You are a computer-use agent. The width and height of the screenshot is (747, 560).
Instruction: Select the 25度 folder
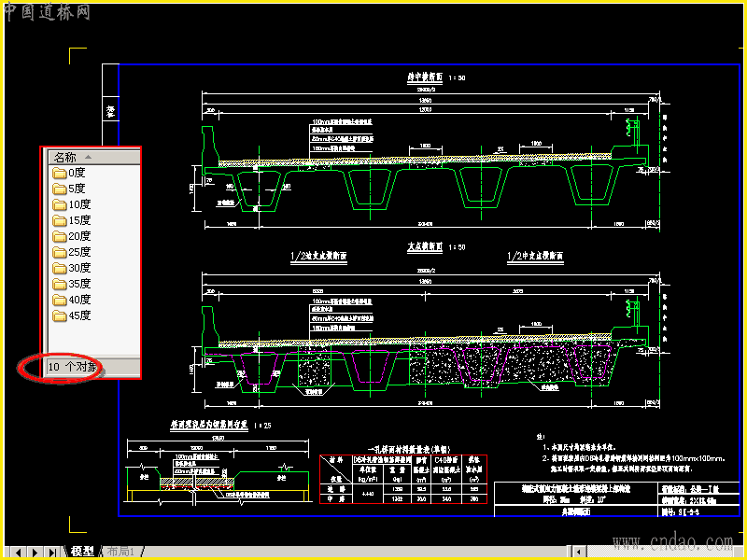click(x=72, y=252)
